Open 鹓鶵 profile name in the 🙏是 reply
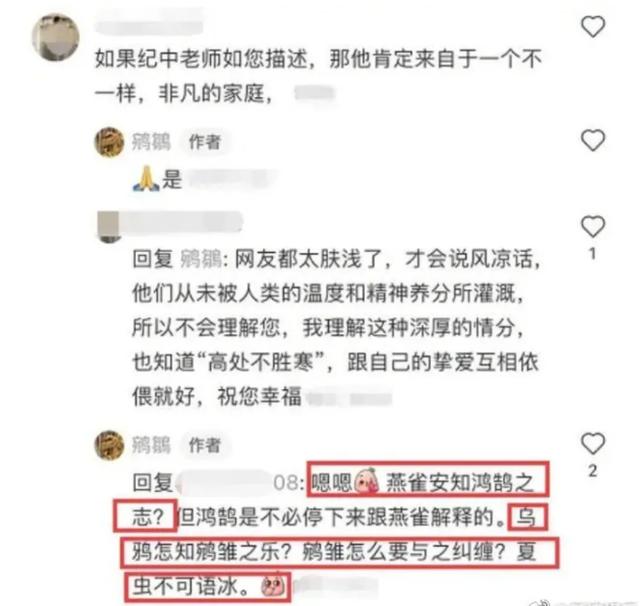640x606 pixels. (151, 142)
